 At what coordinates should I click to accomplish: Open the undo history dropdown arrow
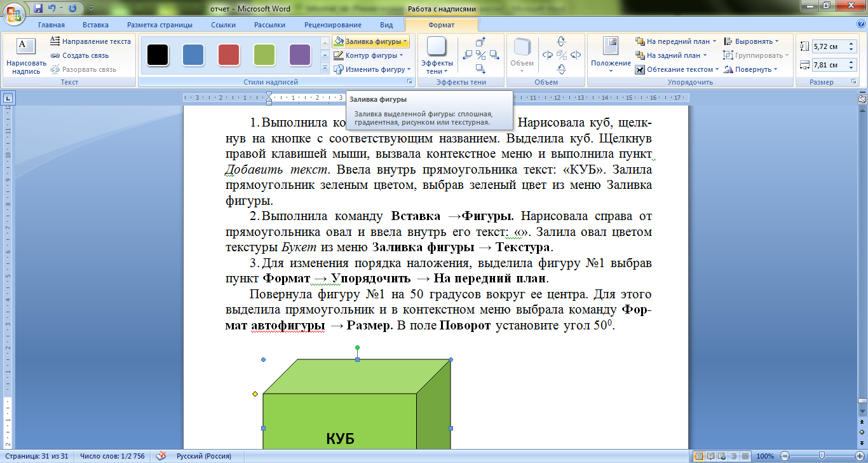[62, 9]
